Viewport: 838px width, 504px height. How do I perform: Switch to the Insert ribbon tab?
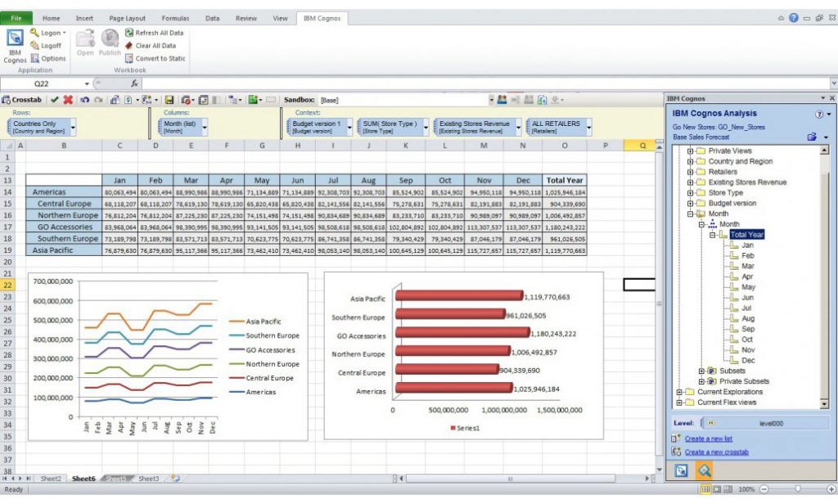point(84,18)
